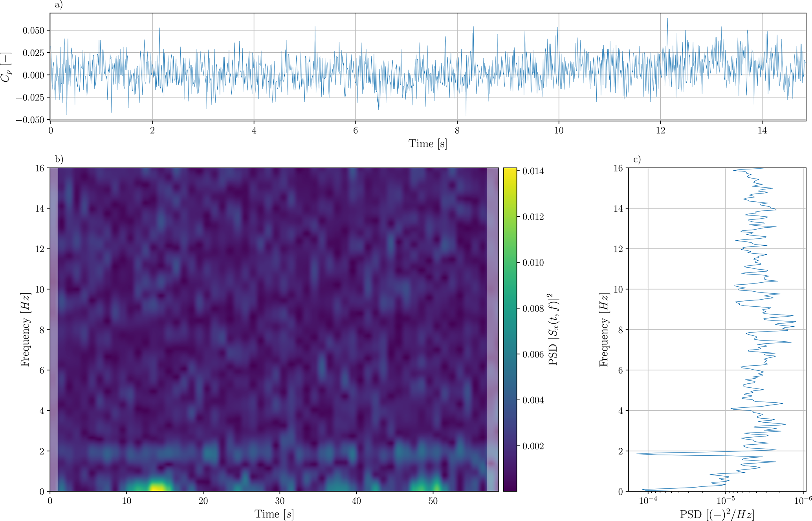
Task: Click the 0.014 colorbar tick label
Action: click(533, 171)
